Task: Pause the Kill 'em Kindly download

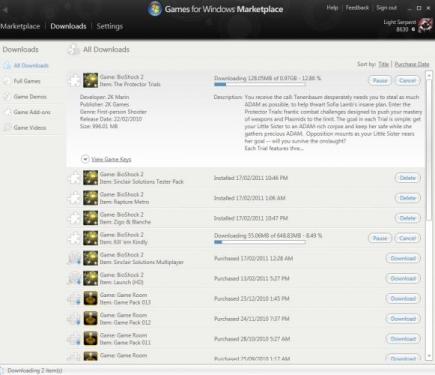Action: 380,238
